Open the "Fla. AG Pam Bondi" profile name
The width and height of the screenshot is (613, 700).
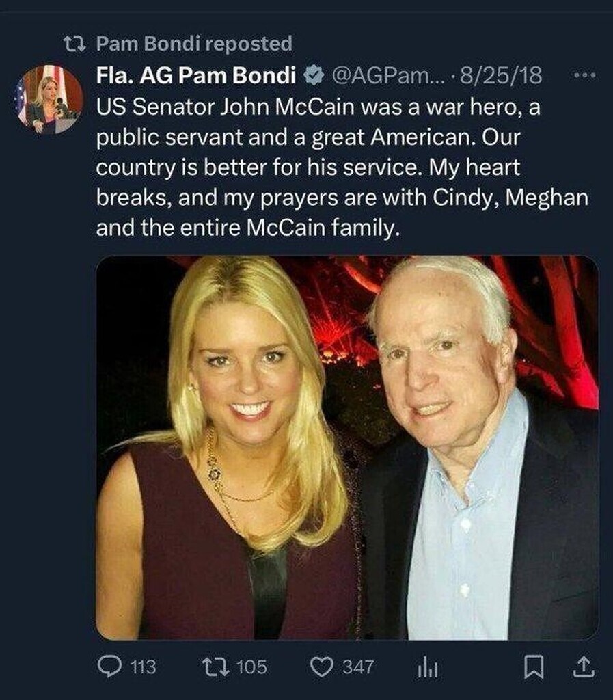(195, 77)
